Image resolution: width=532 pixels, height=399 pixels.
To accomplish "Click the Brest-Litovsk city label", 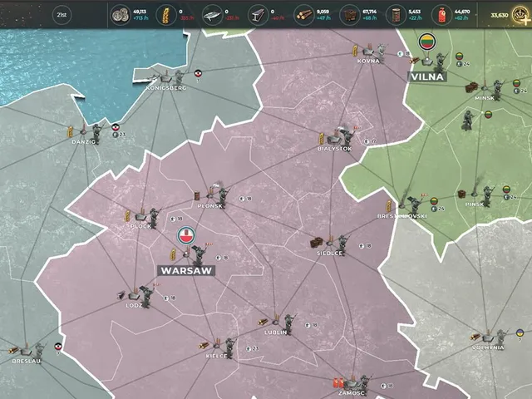I will 402,216.
